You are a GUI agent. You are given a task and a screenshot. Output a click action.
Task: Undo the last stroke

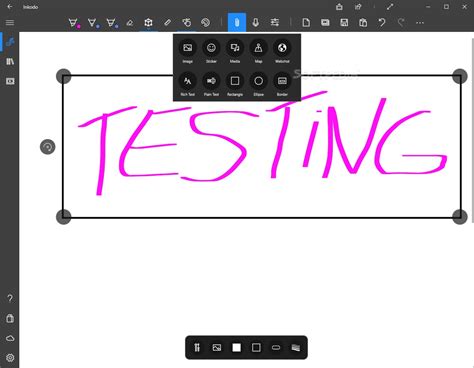(x=382, y=23)
